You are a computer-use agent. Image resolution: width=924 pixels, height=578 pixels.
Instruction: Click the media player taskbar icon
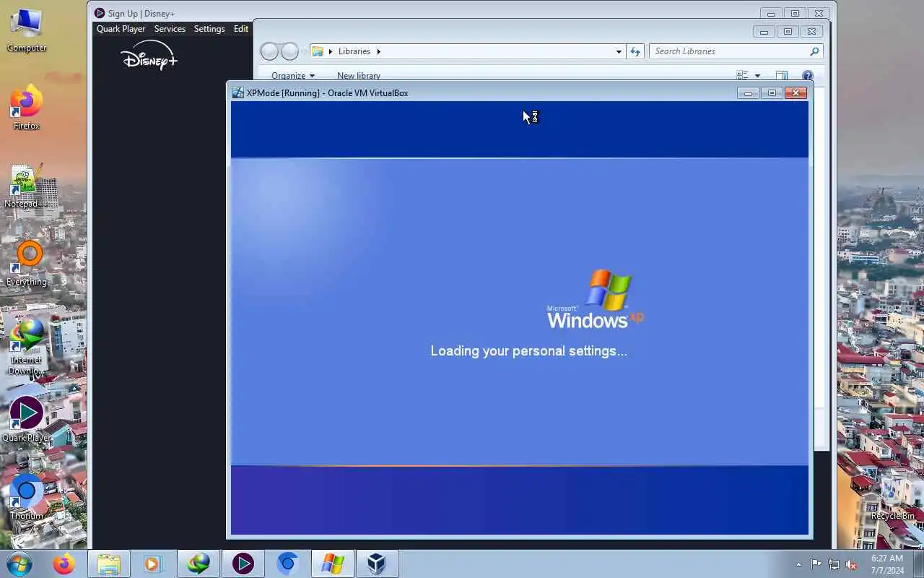152,564
